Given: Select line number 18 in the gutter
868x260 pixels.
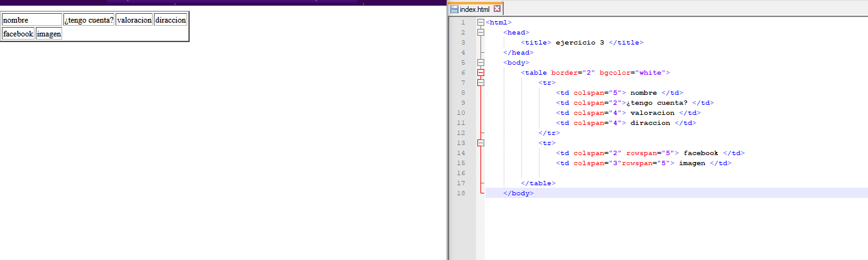Looking at the screenshot, I should point(462,193).
